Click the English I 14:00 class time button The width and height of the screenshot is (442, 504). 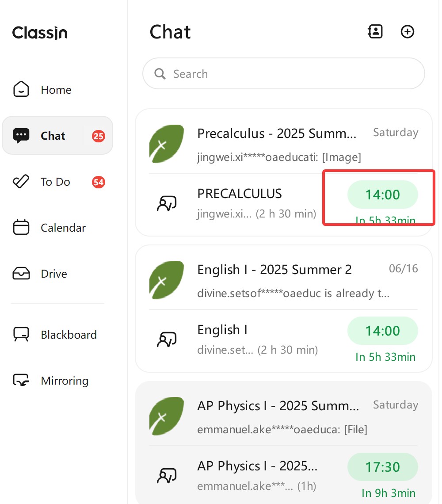pos(382,331)
